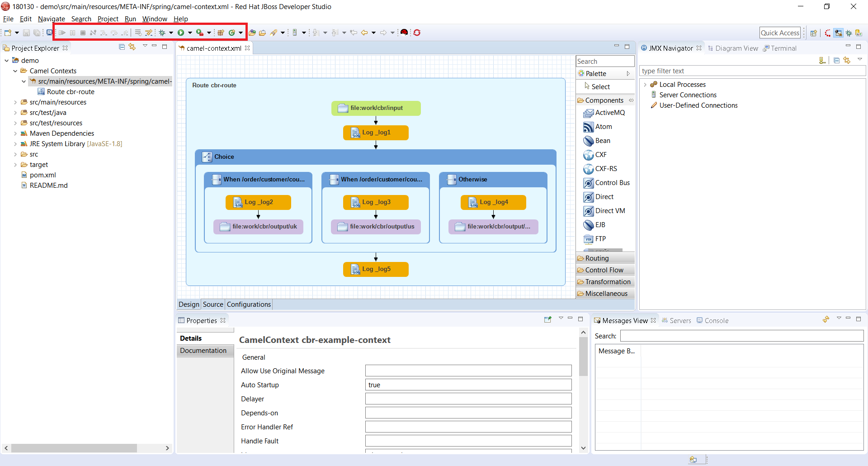Open the Run button dropdown arrow

pos(190,33)
